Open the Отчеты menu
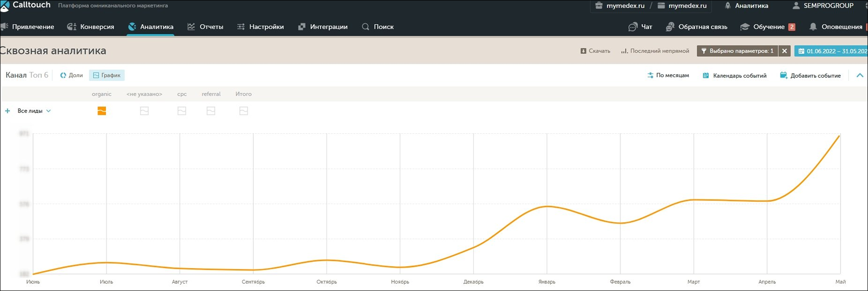 pos(205,27)
